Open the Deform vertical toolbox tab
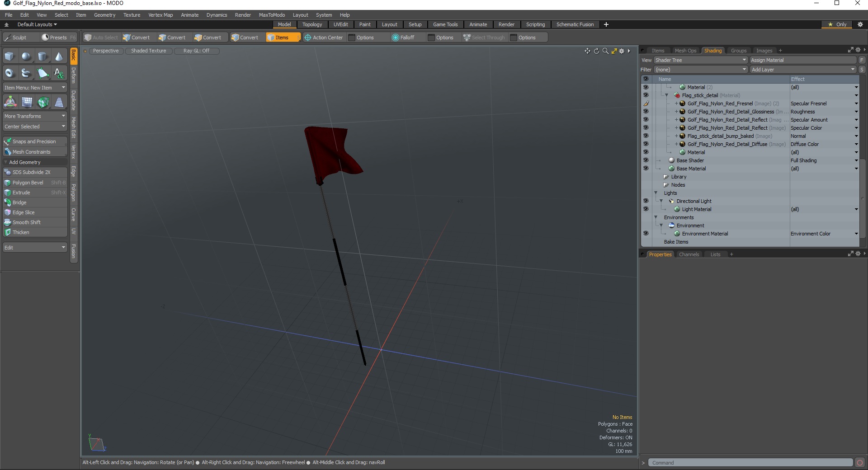The height and width of the screenshot is (470, 868). 74,75
